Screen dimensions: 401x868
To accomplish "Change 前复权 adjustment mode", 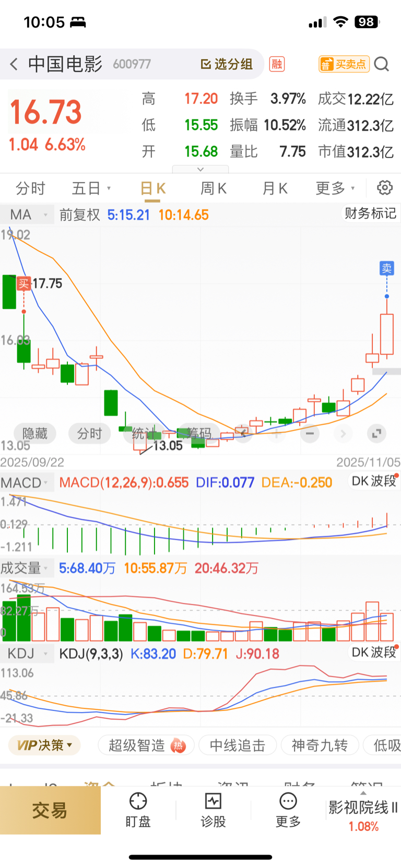I will 79,215.
